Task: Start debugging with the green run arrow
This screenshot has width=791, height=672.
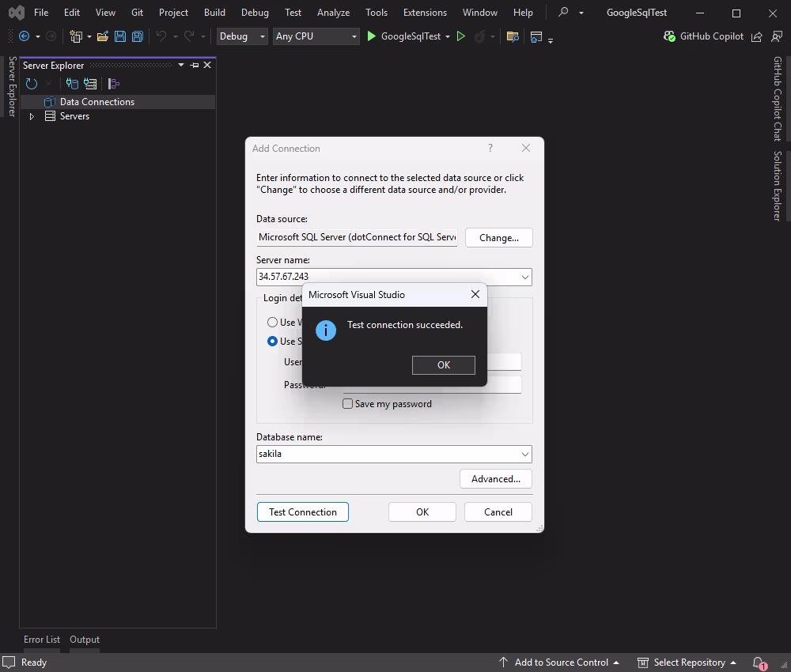Action: tap(371, 36)
